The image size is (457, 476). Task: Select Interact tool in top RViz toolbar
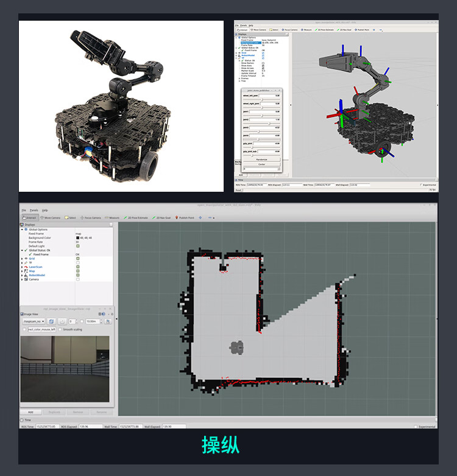click(242, 30)
